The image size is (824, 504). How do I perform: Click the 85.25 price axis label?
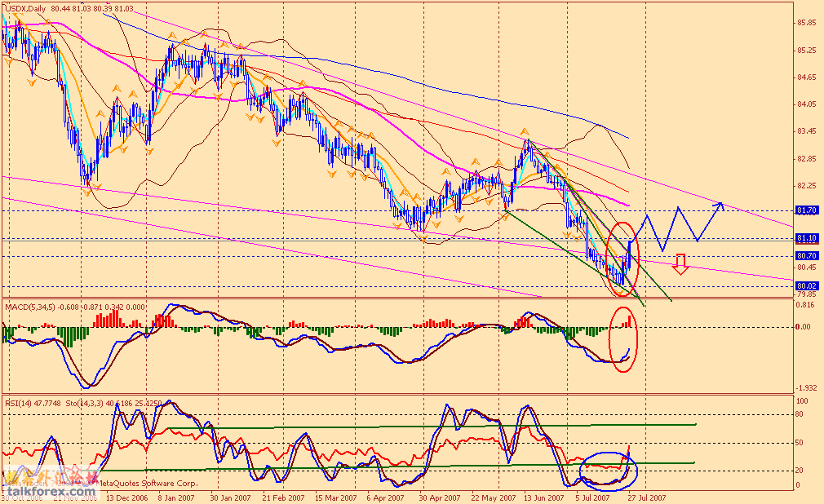pyautogui.click(x=807, y=51)
